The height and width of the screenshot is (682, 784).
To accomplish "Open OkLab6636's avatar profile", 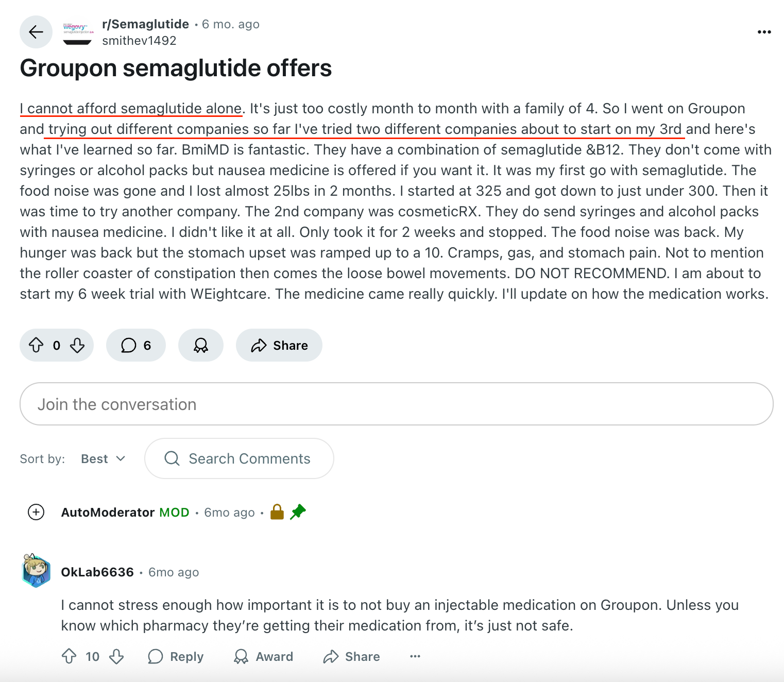I will click(36, 571).
